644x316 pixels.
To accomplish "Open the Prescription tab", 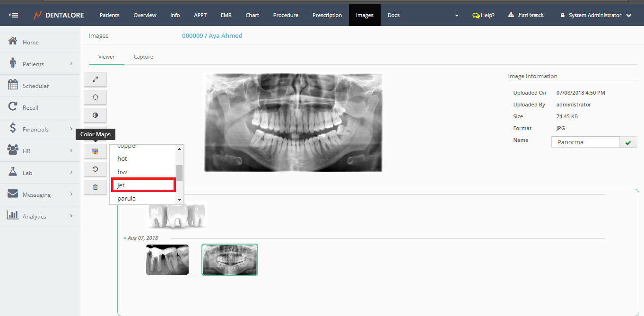I will tap(327, 15).
